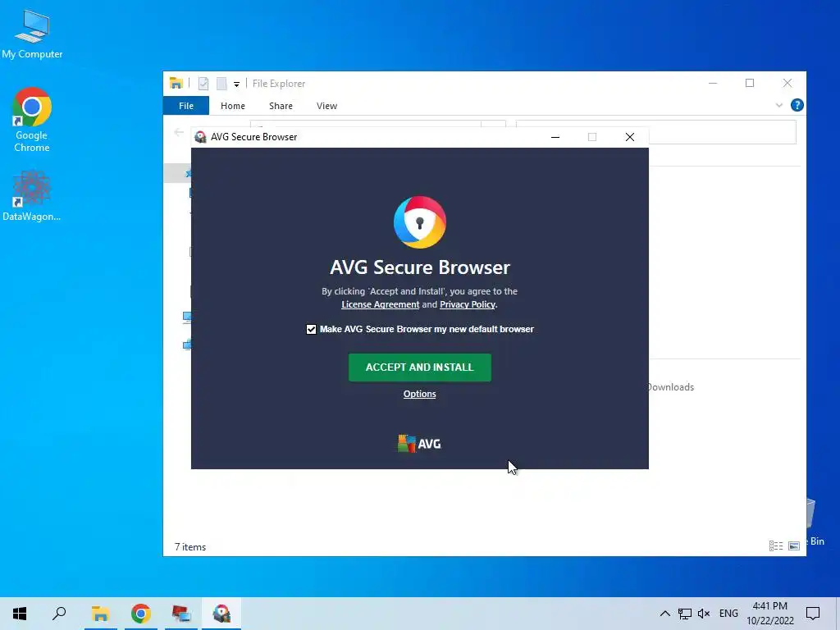
Task: Open My Computer desktop icon
Action: click(x=32, y=34)
